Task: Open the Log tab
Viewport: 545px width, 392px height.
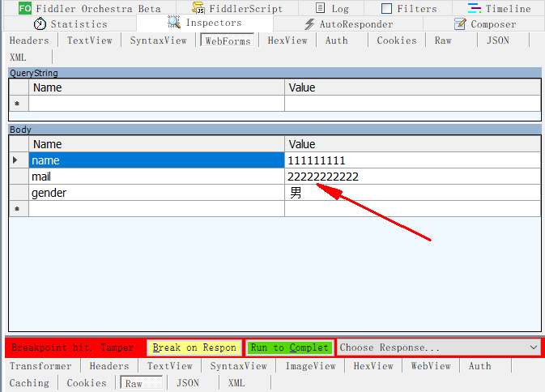Action: coord(331,8)
